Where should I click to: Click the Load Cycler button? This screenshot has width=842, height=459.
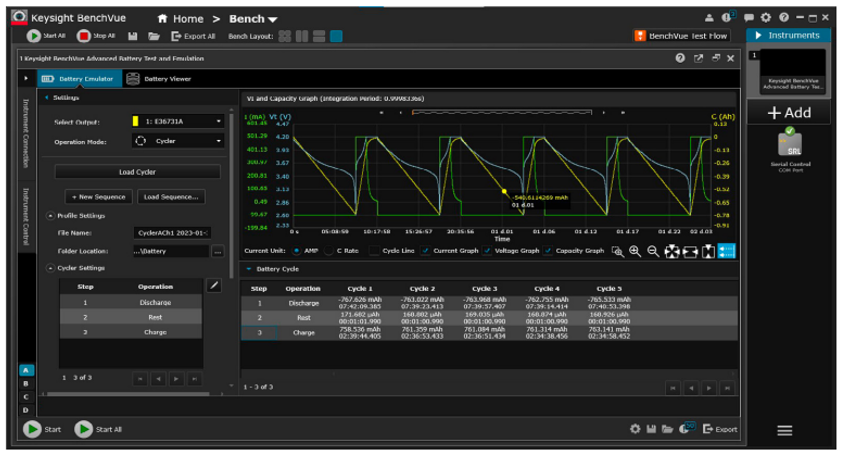pyautogui.click(x=138, y=172)
